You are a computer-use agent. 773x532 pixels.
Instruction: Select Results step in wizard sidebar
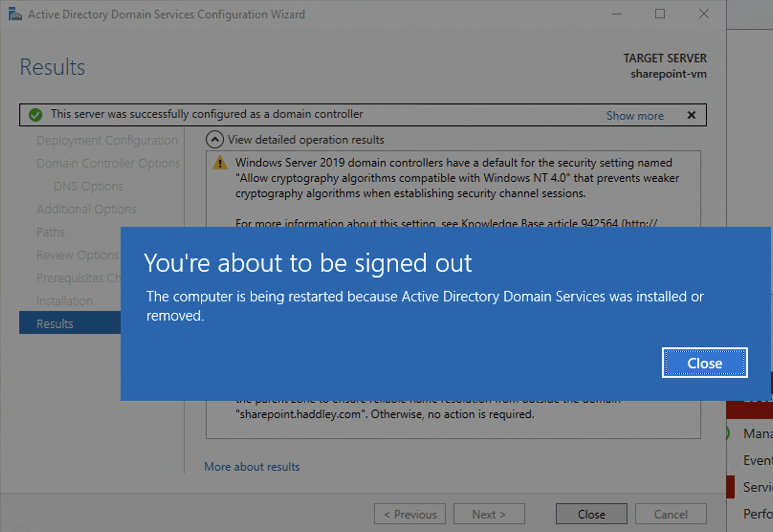pyautogui.click(x=70, y=323)
